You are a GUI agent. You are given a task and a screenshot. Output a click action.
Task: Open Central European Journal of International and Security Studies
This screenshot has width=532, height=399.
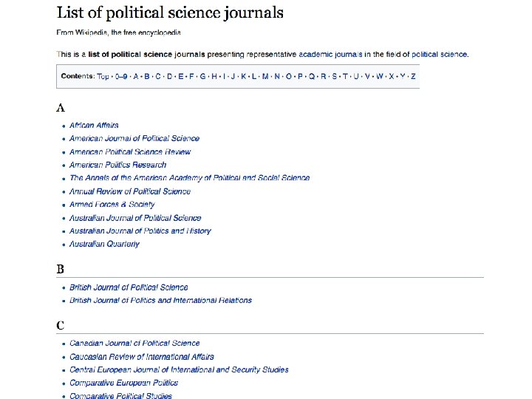pyautogui.click(x=179, y=369)
